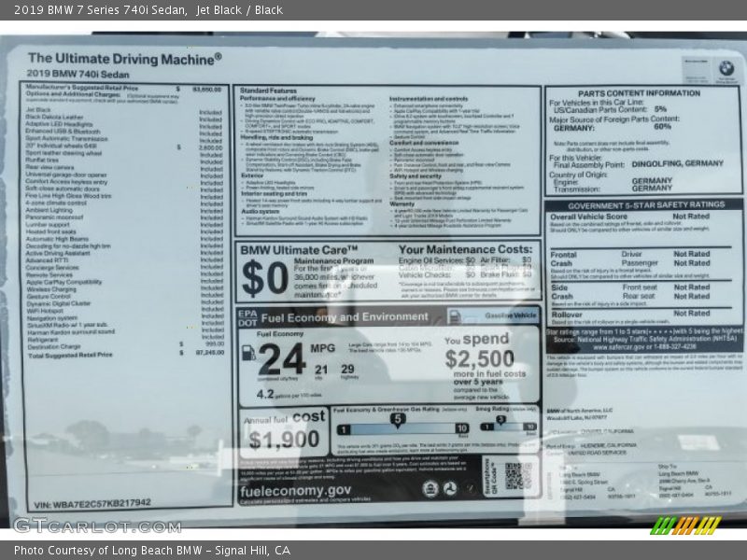The height and width of the screenshot is (560, 747).
Task: Click the 'Adaptive LED Headlights' option row
Action: (123, 124)
